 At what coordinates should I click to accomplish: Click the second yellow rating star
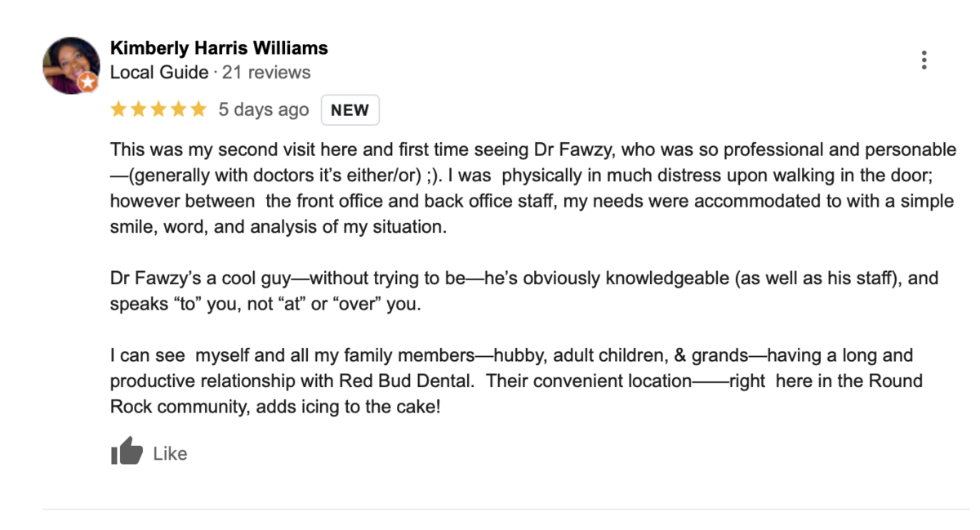tap(138, 109)
